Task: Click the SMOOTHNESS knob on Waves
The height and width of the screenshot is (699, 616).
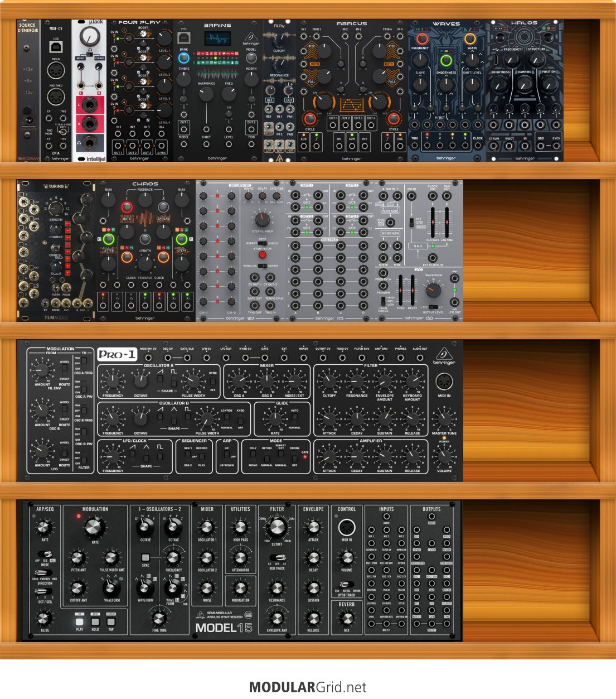Action: tap(446, 85)
